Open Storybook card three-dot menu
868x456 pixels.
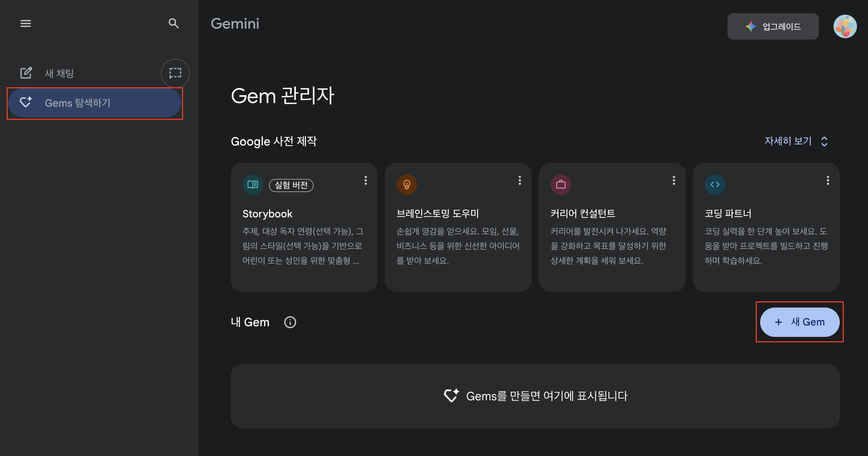point(366,180)
